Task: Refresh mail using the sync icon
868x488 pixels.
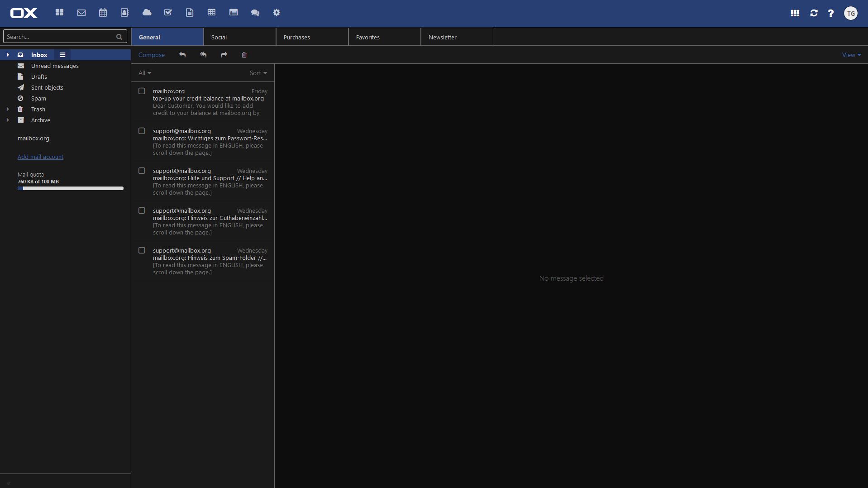Action: pos(813,14)
